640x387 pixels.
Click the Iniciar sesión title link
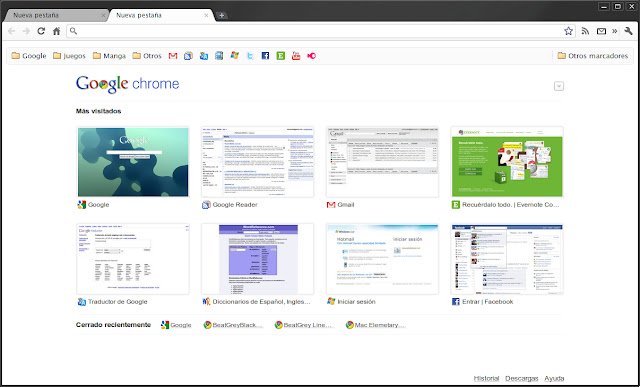[x=356, y=302]
